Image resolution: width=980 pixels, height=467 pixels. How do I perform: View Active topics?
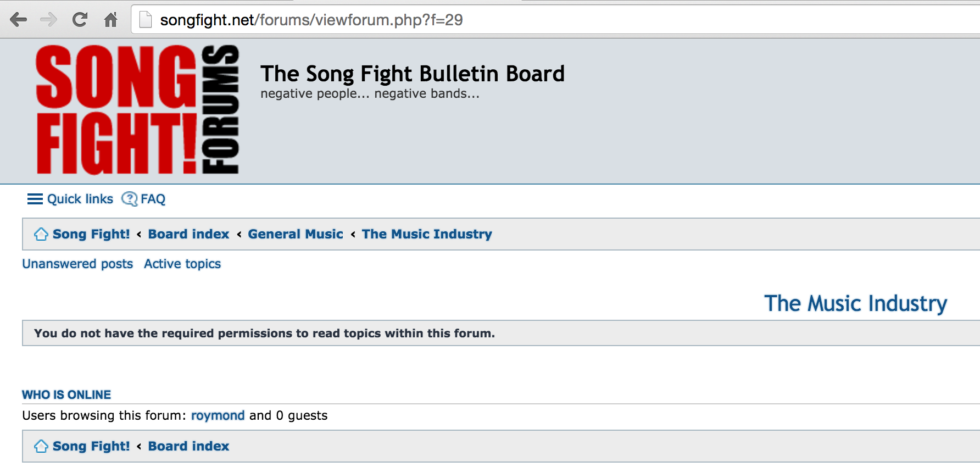pos(182,264)
